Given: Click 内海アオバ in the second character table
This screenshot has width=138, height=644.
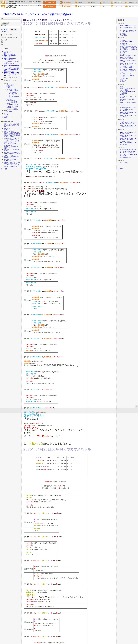Looking at the screenshot, I should click(x=40, y=463).
